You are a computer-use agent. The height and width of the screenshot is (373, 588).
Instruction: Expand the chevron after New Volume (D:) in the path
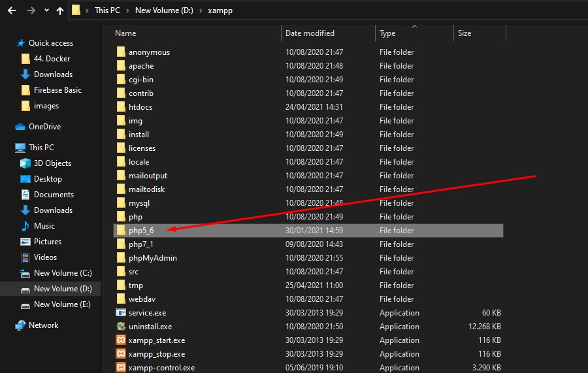201,10
